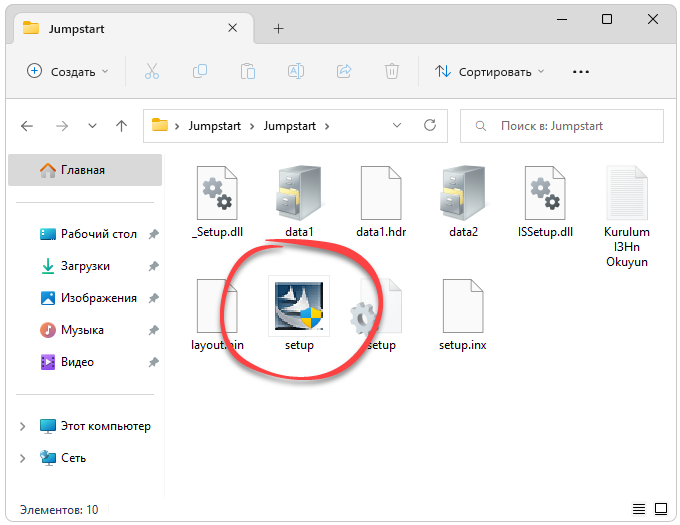Screen dimensions: 680x525
Task: Select the setup installer with shield icon
Action: click(x=299, y=315)
